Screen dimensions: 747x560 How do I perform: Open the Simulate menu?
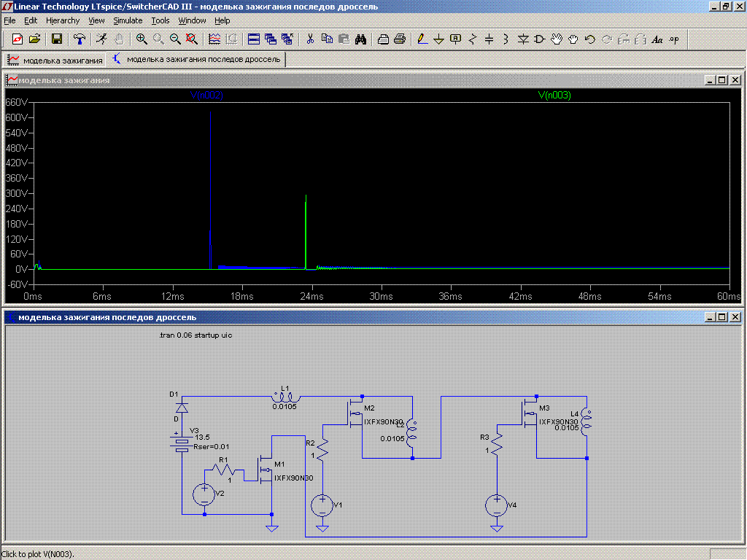[x=128, y=20]
